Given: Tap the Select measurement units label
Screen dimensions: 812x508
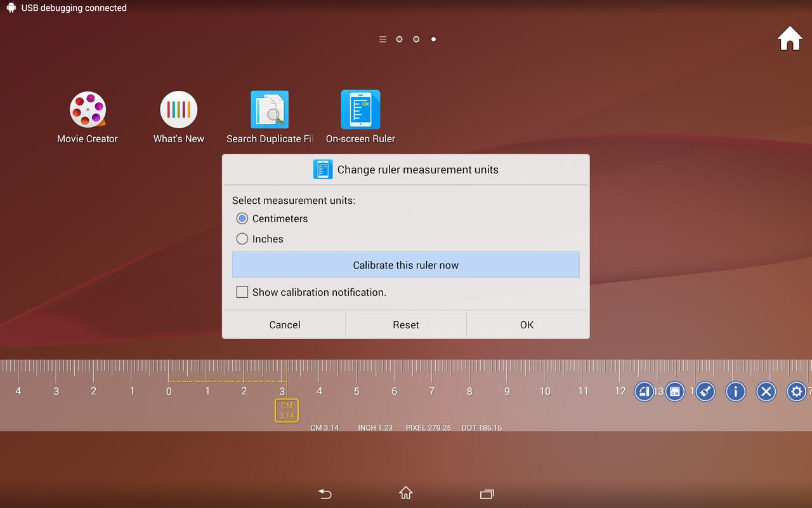Looking at the screenshot, I should (294, 200).
